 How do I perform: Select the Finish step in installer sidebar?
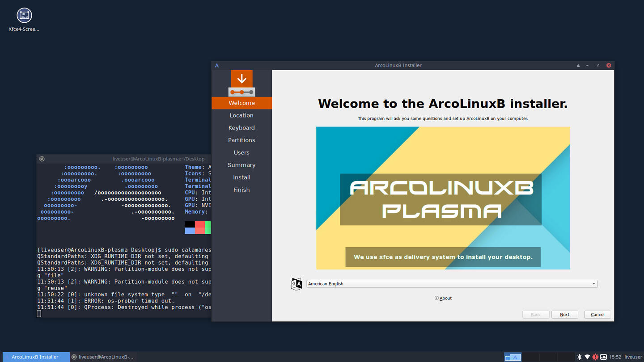click(x=241, y=190)
